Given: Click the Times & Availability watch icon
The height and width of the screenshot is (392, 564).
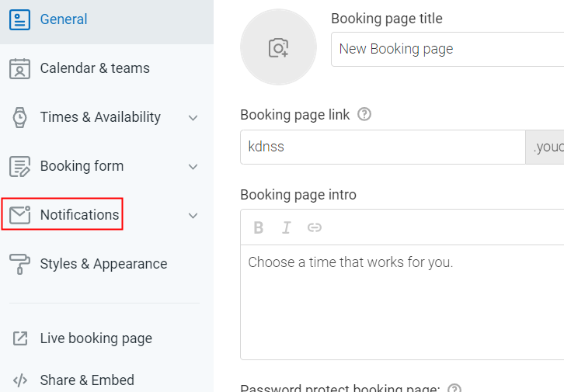Looking at the screenshot, I should [19, 117].
